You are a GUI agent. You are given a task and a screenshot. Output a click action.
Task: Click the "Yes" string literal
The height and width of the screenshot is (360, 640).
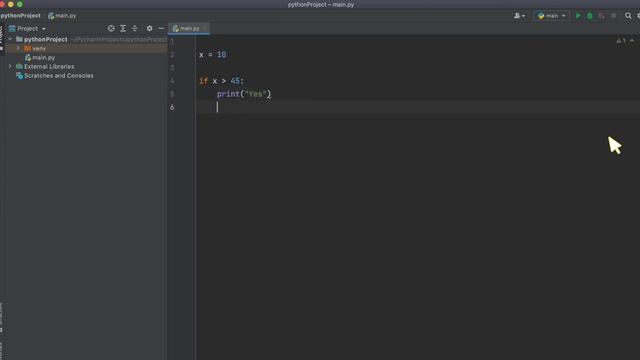256,94
